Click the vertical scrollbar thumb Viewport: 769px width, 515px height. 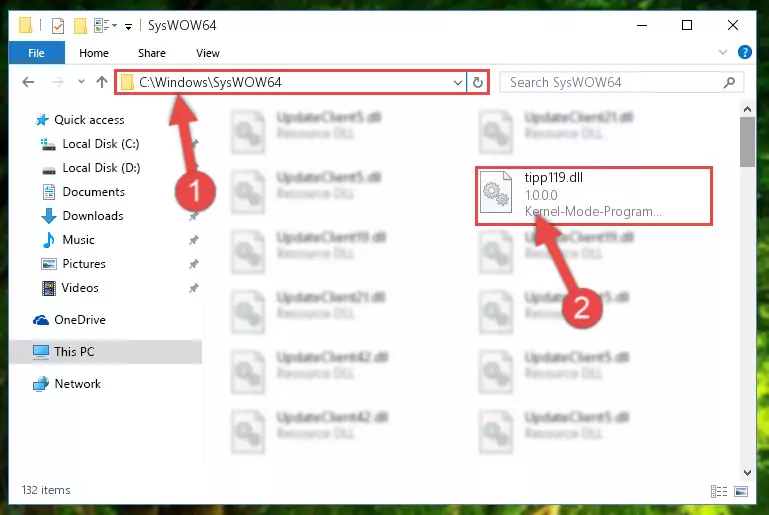point(747,142)
